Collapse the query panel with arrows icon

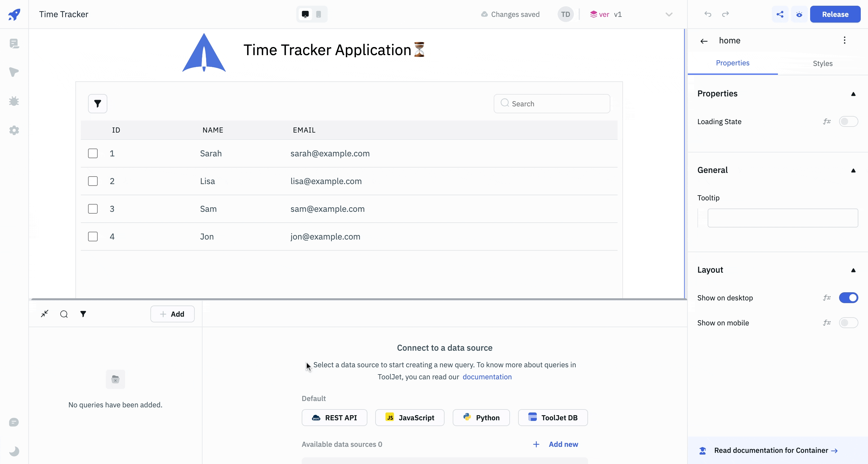coord(45,314)
